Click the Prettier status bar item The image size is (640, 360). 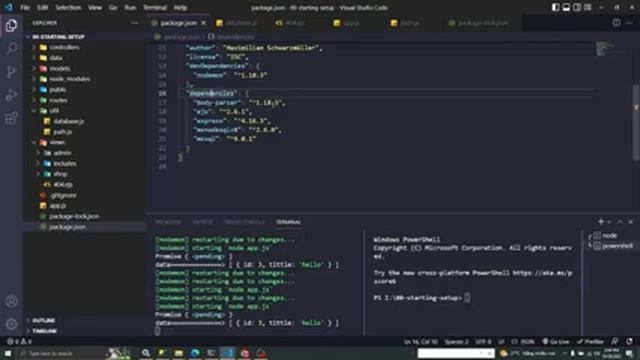[x=591, y=342]
